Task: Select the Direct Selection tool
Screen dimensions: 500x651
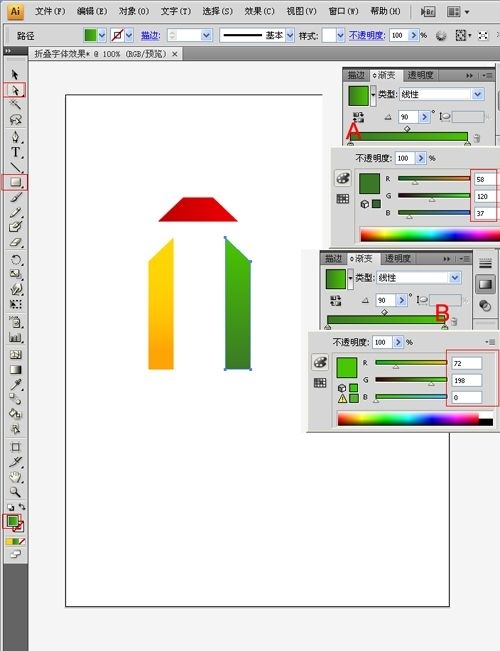Action: click(x=15, y=90)
